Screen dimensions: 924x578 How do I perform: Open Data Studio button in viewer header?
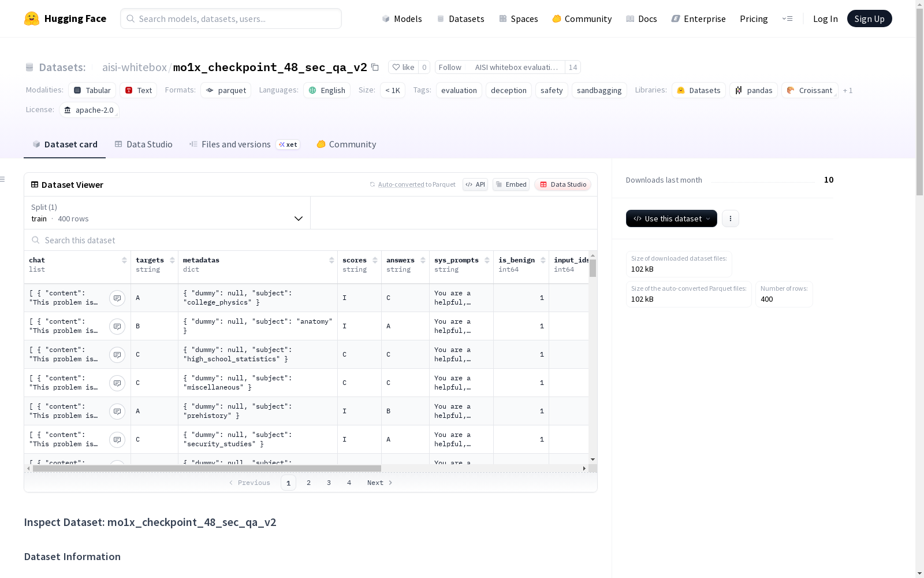563,184
